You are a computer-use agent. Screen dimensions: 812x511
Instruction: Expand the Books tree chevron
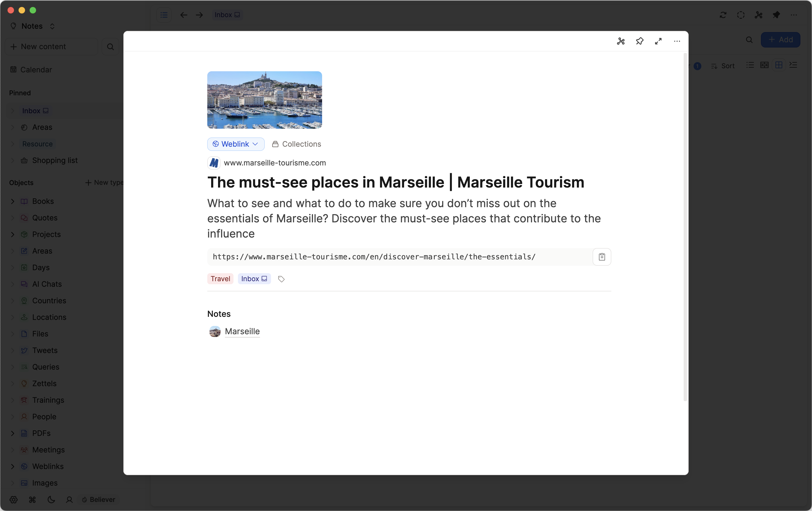click(x=12, y=201)
